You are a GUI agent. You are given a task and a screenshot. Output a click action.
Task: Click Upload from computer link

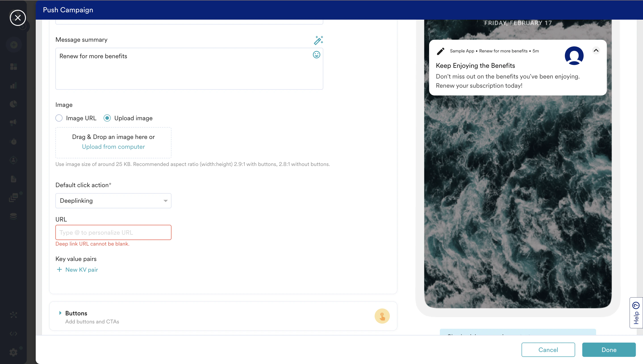pos(113,147)
